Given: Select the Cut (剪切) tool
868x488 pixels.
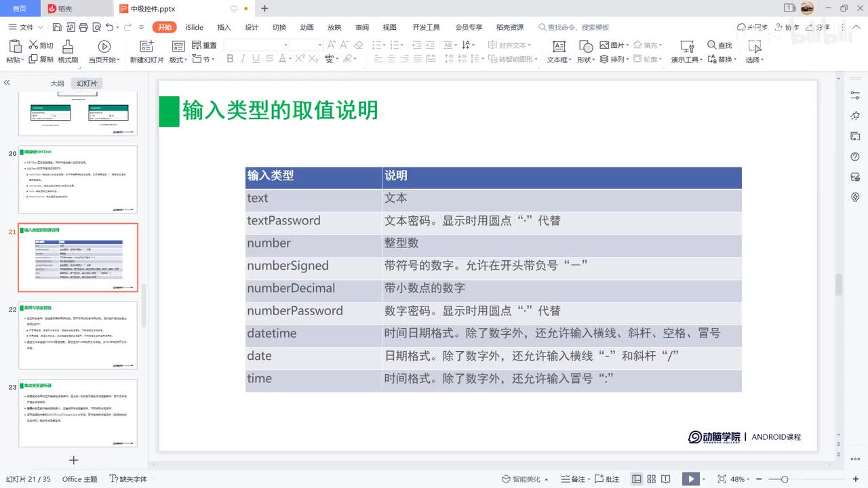Looking at the screenshot, I should click(41, 45).
